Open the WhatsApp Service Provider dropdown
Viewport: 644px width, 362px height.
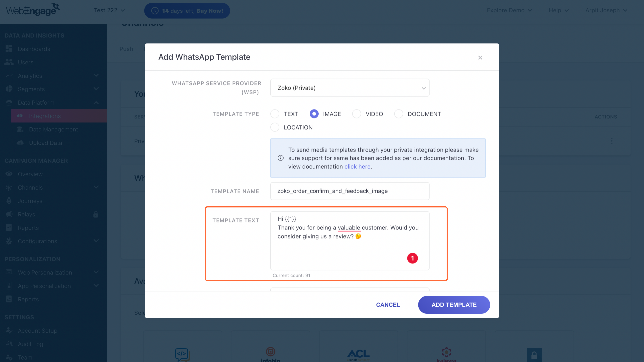point(350,88)
